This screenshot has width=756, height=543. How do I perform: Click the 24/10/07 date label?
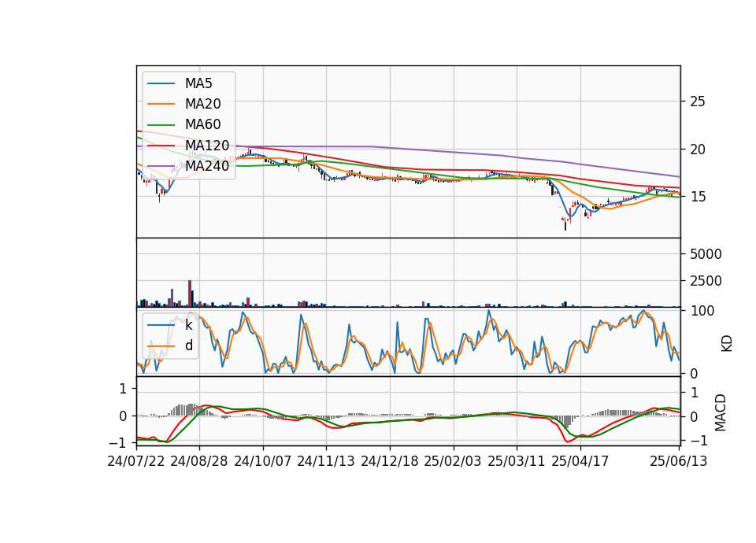(x=263, y=461)
